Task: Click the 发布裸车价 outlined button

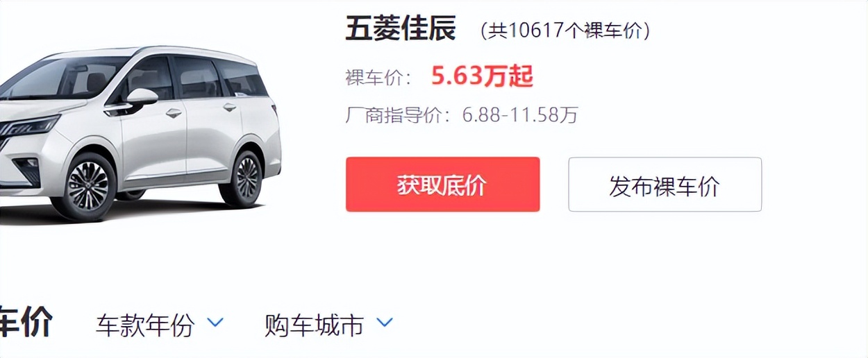Action: 665,185
